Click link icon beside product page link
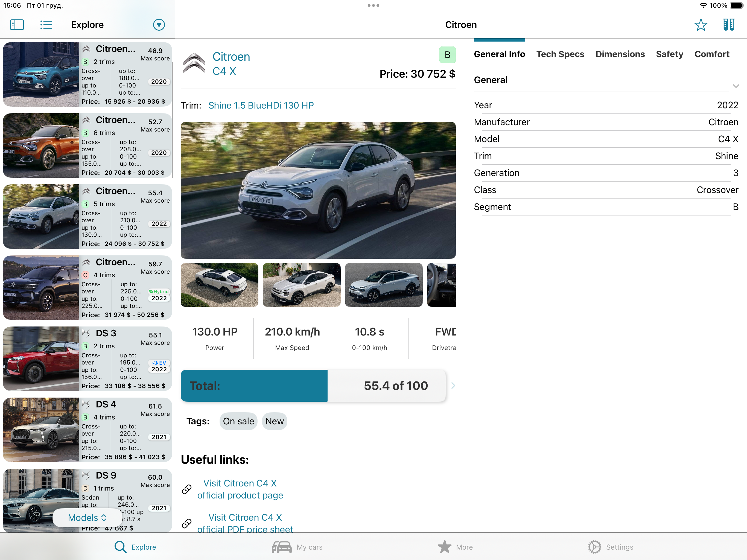Image resolution: width=747 pixels, height=560 pixels. 187,489
